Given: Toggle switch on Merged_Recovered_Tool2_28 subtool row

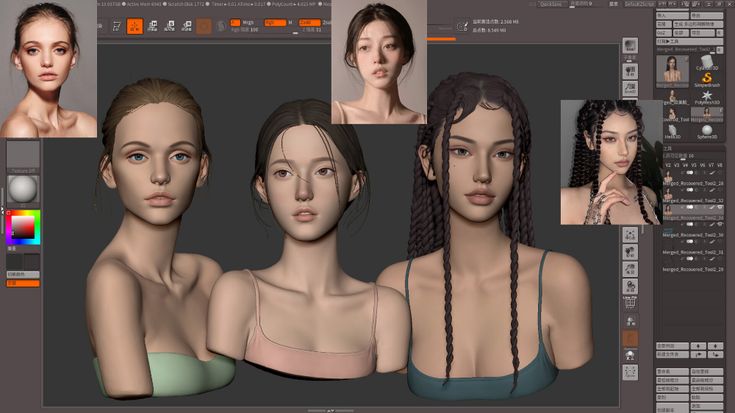Looking at the screenshot, I should click(690, 173).
